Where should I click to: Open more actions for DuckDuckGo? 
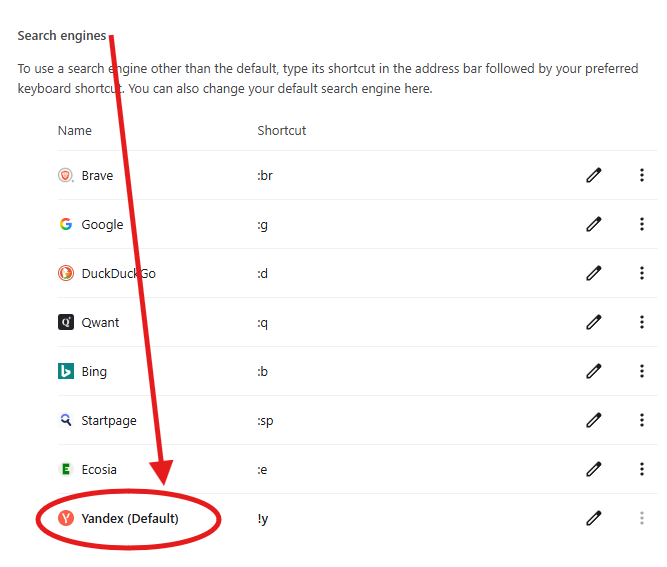[642, 273]
